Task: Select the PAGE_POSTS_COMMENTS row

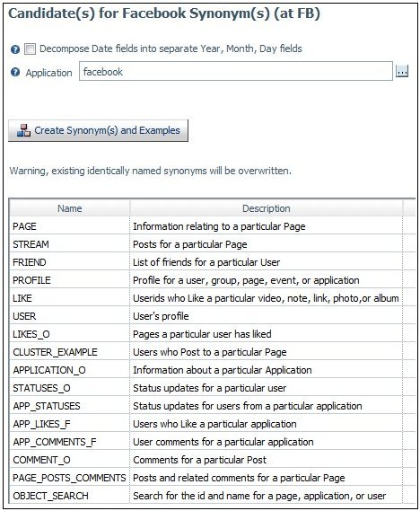Action: pos(213,478)
